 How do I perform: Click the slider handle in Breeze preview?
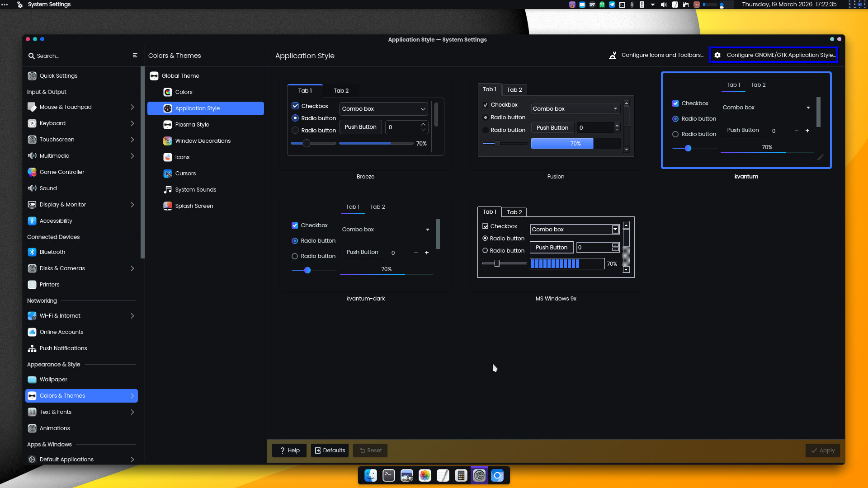coord(307,143)
